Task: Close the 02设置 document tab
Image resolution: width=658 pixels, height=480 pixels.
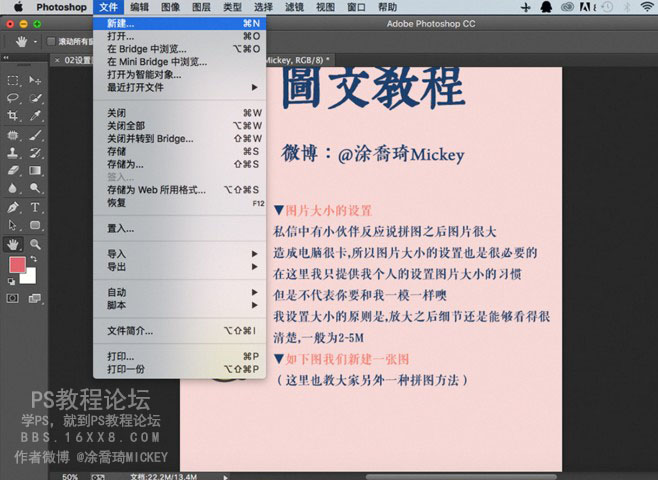Action: pos(57,60)
